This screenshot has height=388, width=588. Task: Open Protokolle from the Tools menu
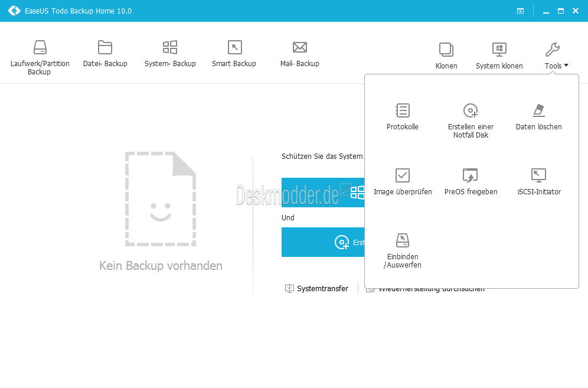click(x=403, y=117)
